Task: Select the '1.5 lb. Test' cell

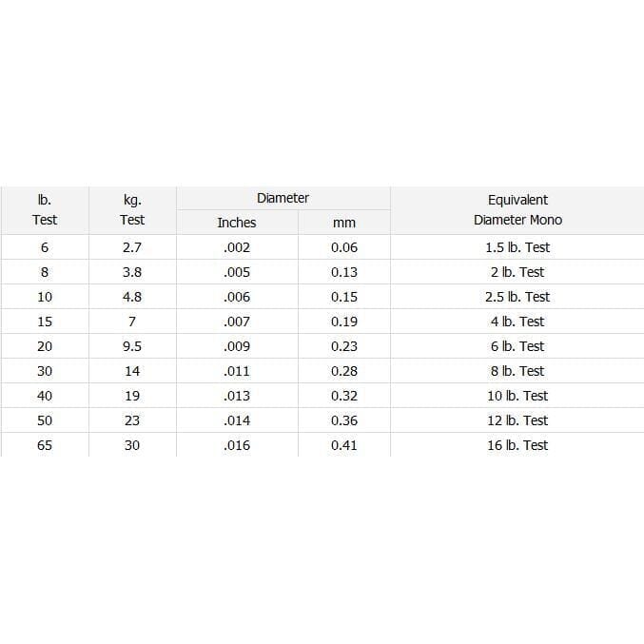Action: coord(517,247)
